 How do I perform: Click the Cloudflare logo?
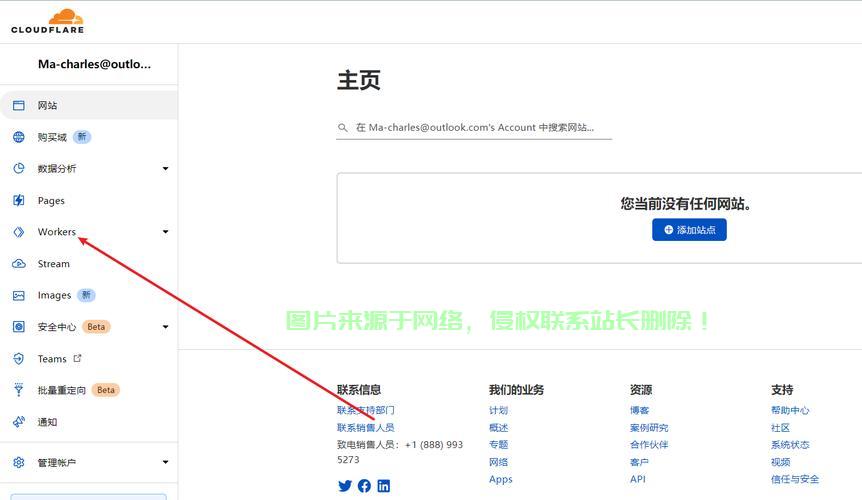(x=47, y=21)
